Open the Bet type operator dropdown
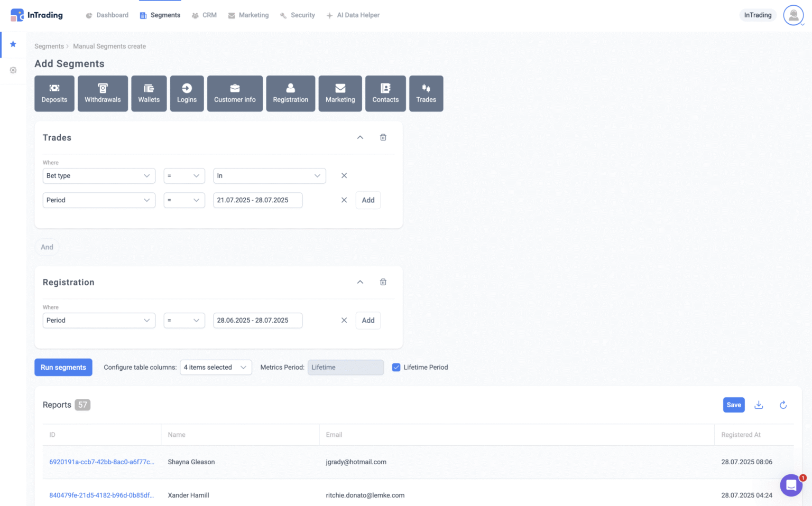Viewport: 812px width, 506px height. click(184, 176)
